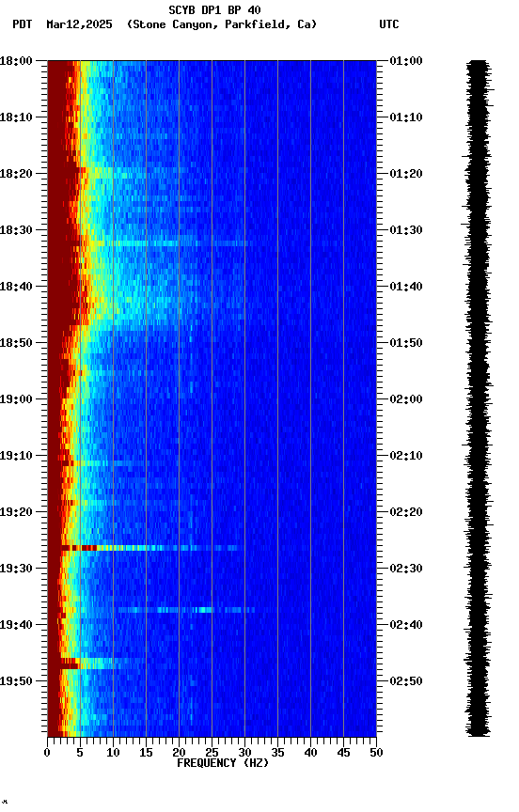519x812 pixels.
Task: Click the 15 Hz frequency axis label
Action: pyautogui.click(x=146, y=753)
